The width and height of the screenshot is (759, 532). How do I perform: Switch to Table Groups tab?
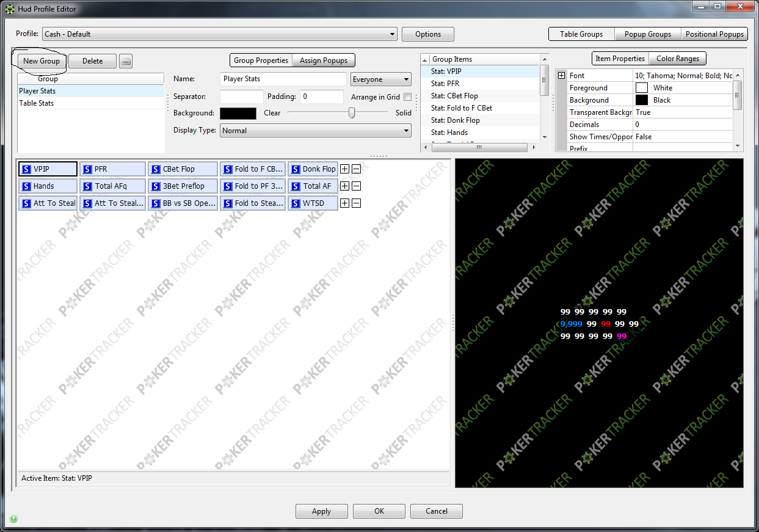pyautogui.click(x=581, y=34)
